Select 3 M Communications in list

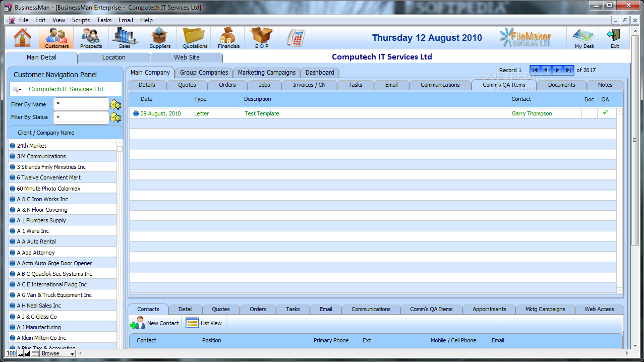63,156
